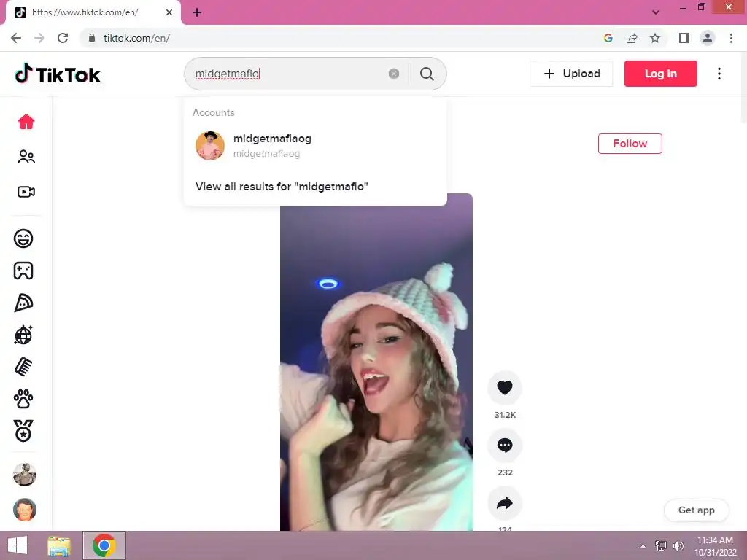747x560 pixels.
Task: Follow the video creator
Action: coord(630,144)
